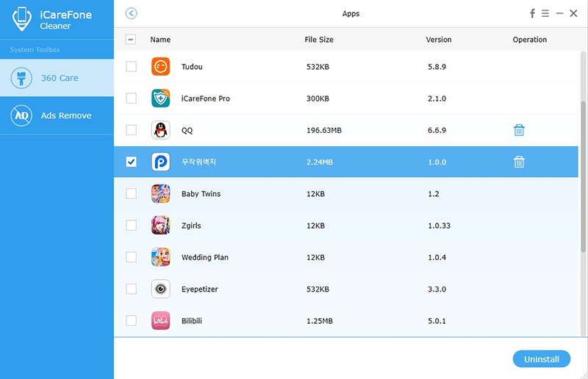Check the Baby Twins checkbox

point(132,194)
